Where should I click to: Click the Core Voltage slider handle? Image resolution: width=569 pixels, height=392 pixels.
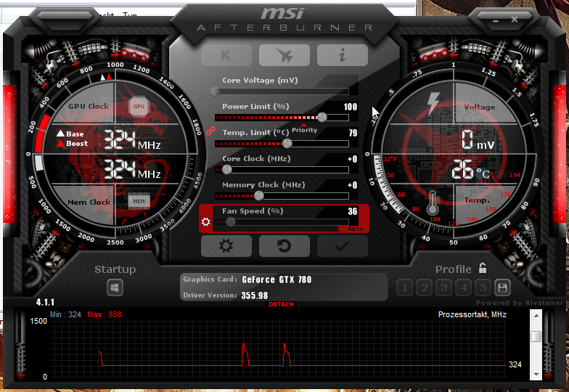[x=215, y=91]
